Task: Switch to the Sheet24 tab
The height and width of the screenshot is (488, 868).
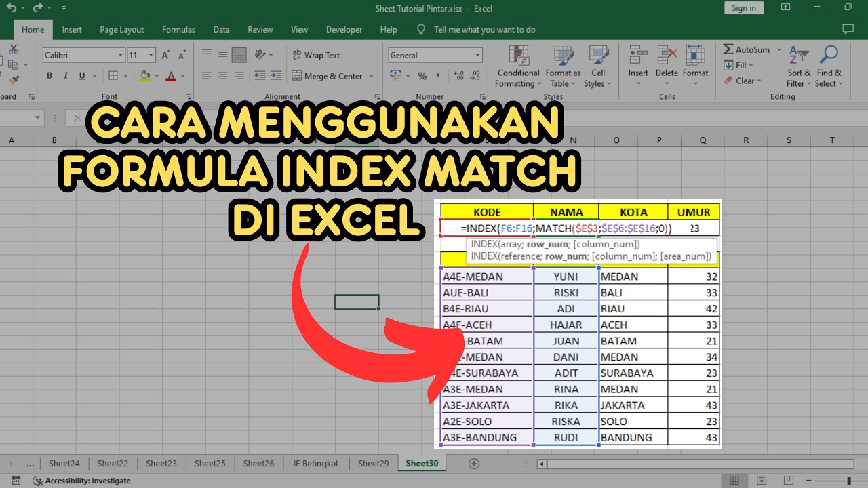Action: pos(64,464)
